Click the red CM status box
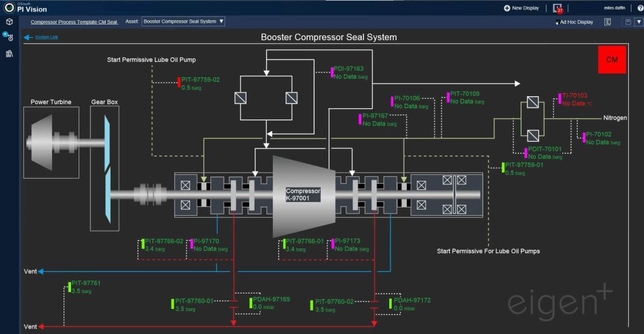Viewport: 644px width, 334px height. pos(612,60)
